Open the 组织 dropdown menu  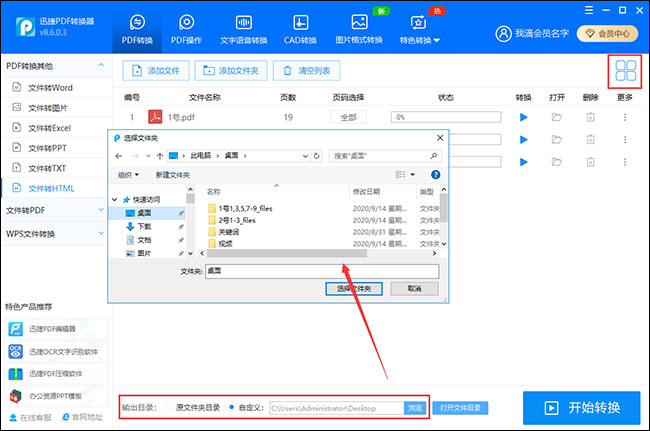pyautogui.click(x=128, y=175)
